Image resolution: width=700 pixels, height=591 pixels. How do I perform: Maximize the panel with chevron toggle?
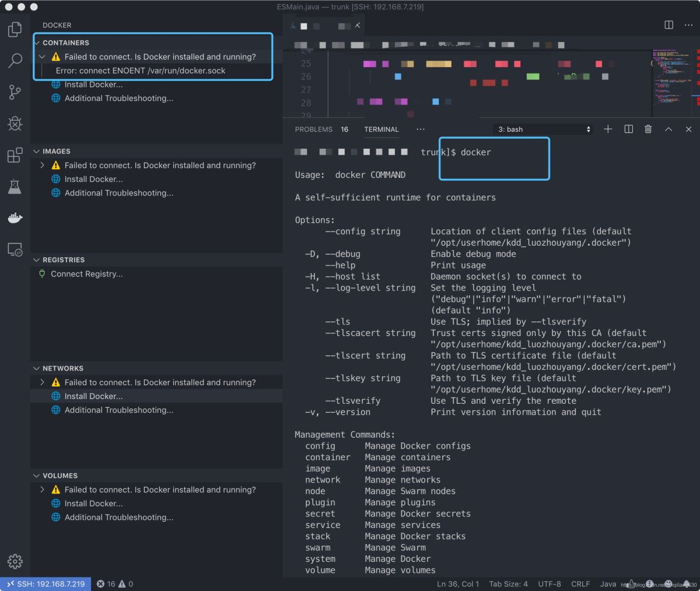tap(668, 129)
